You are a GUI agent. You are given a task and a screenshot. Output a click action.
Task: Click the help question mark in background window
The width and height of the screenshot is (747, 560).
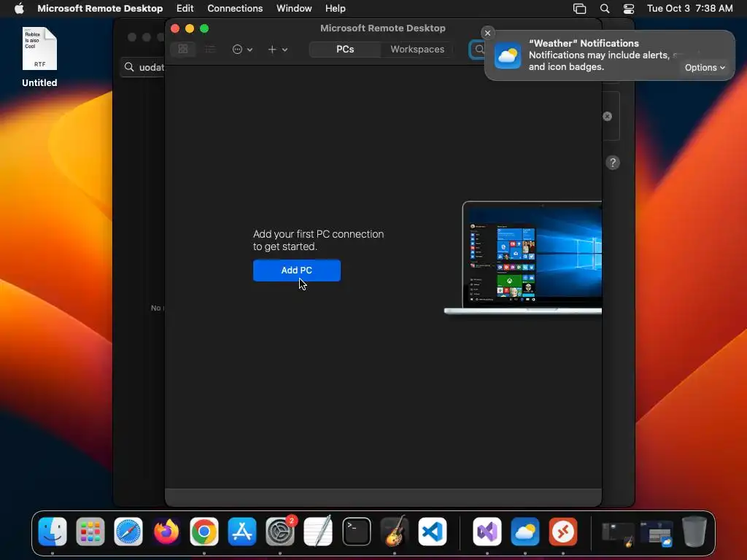613,163
